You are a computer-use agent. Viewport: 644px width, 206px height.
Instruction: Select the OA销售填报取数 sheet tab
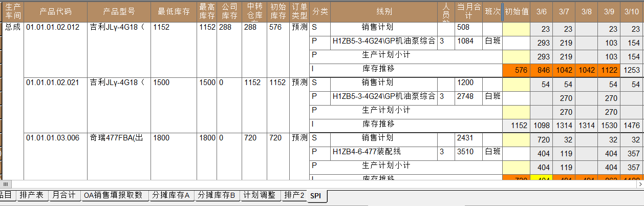[x=113, y=195]
